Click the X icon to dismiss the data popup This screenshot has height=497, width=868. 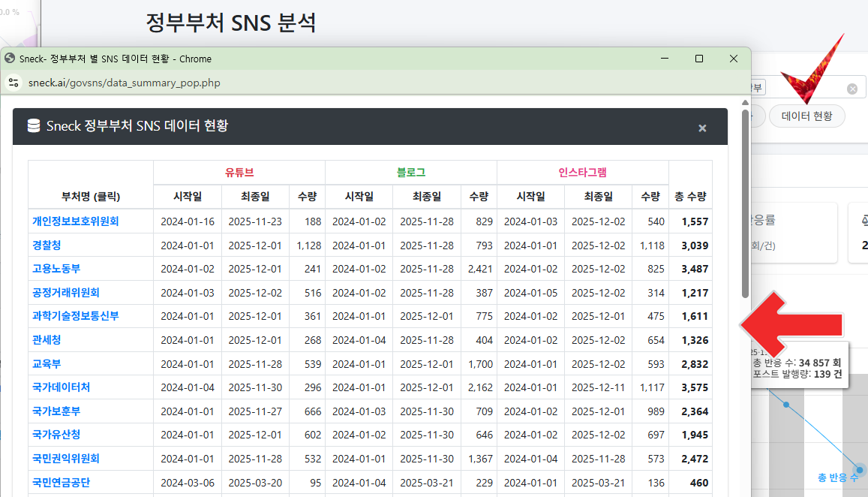[702, 128]
